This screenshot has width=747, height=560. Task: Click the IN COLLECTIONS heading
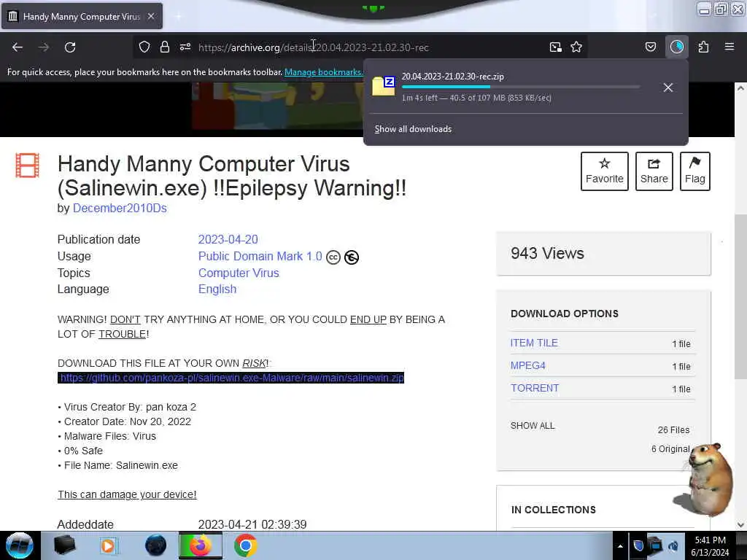coord(554,510)
